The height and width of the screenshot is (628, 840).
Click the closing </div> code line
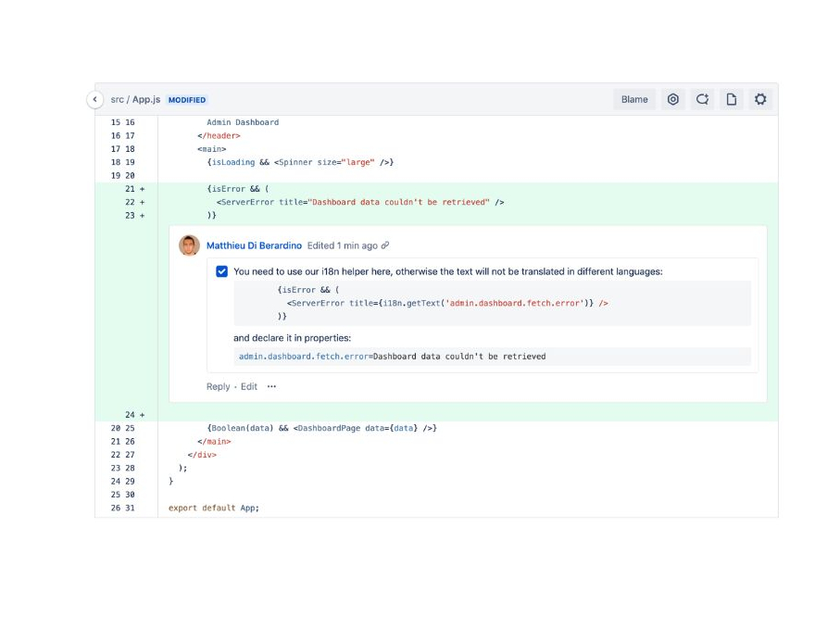click(x=202, y=455)
